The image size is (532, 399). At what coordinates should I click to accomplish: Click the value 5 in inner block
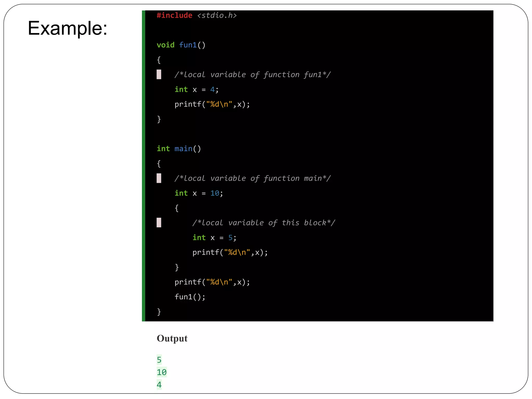(230, 238)
